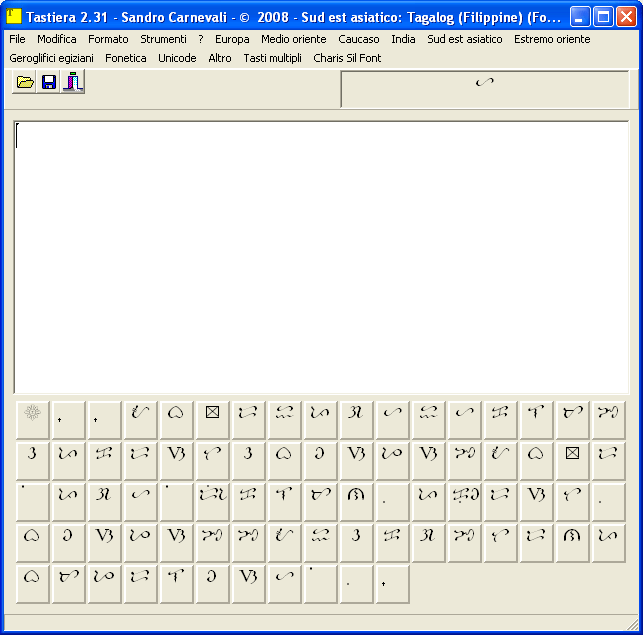The image size is (643, 635).
Task: Click the crossed-box key in the second keyboard row
Action: pos(572,461)
